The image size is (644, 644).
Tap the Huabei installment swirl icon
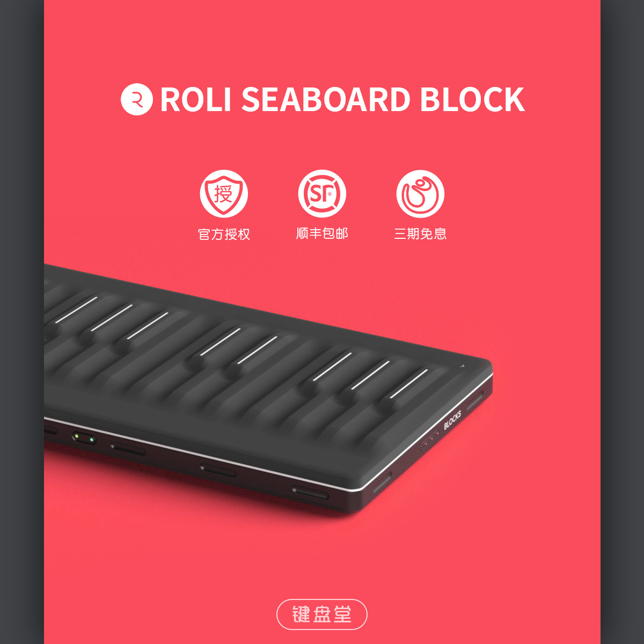(420, 194)
